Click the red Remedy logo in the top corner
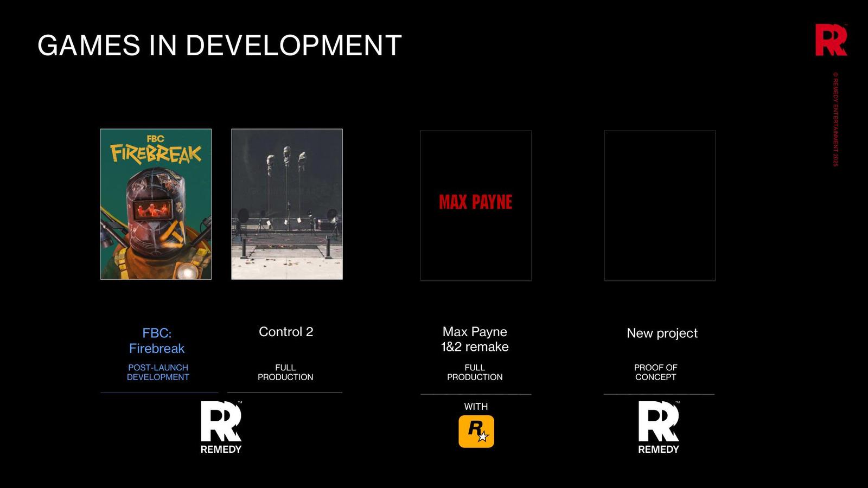 831,40
